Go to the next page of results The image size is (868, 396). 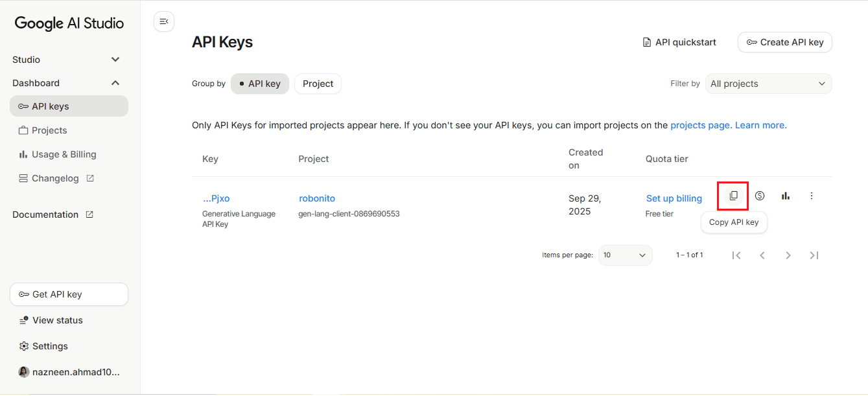[x=788, y=255]
